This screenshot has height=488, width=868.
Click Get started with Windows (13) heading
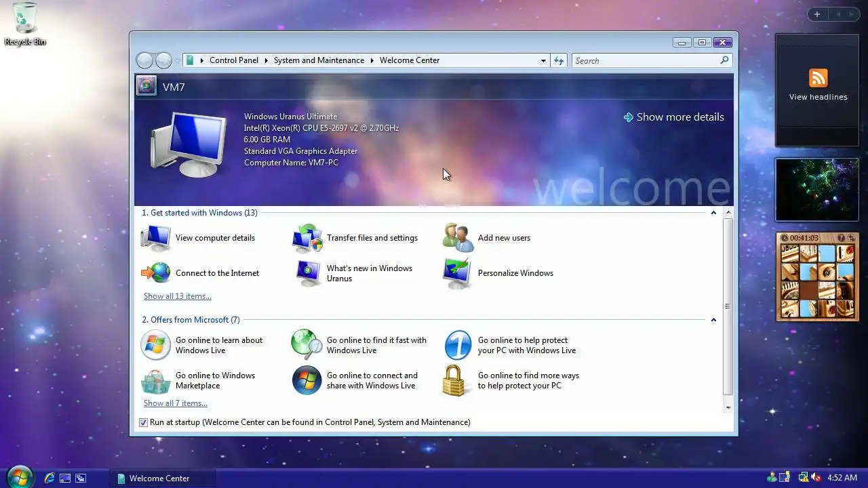coord(199,213)
